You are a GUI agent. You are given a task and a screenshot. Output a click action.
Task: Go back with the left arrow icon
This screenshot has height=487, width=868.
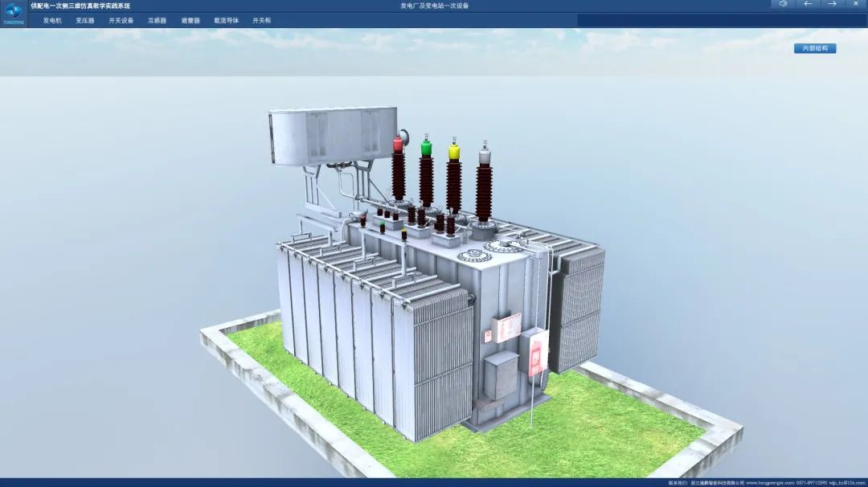pos(808,4)
